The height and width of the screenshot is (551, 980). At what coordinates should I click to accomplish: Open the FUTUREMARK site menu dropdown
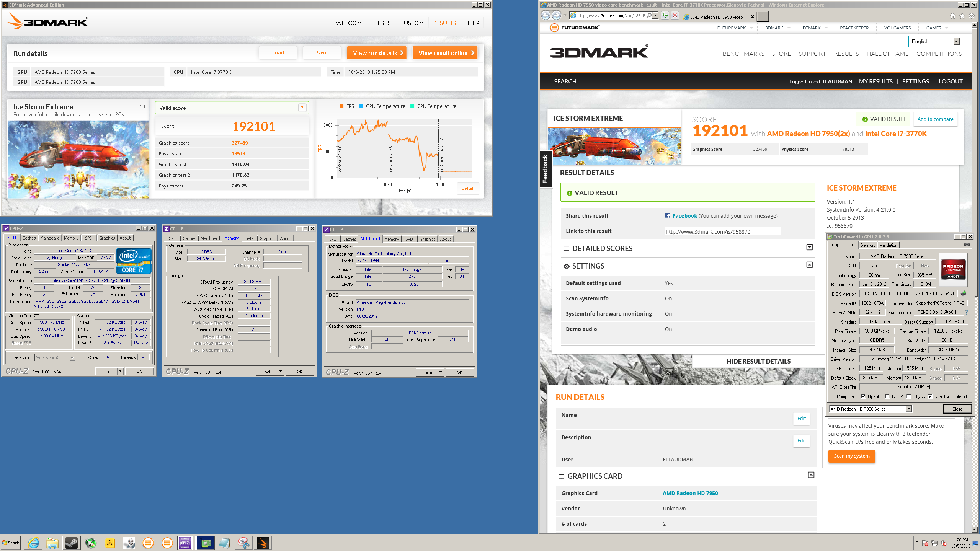[751, 28]
